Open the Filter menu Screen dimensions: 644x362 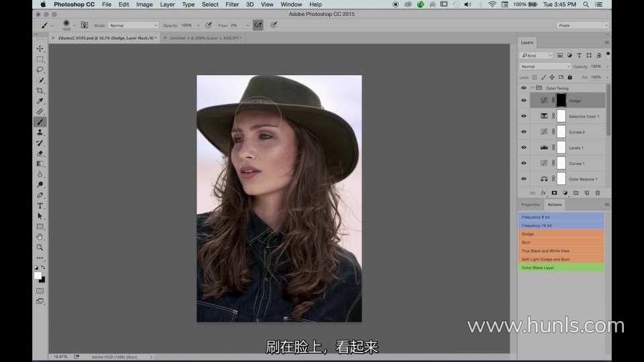pyautogui.click(x=232, y=5)
